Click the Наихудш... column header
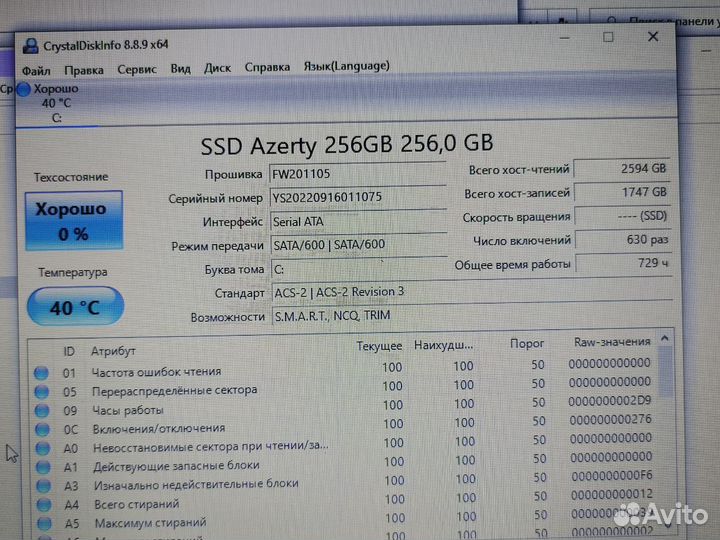 [x=444, y=345]
